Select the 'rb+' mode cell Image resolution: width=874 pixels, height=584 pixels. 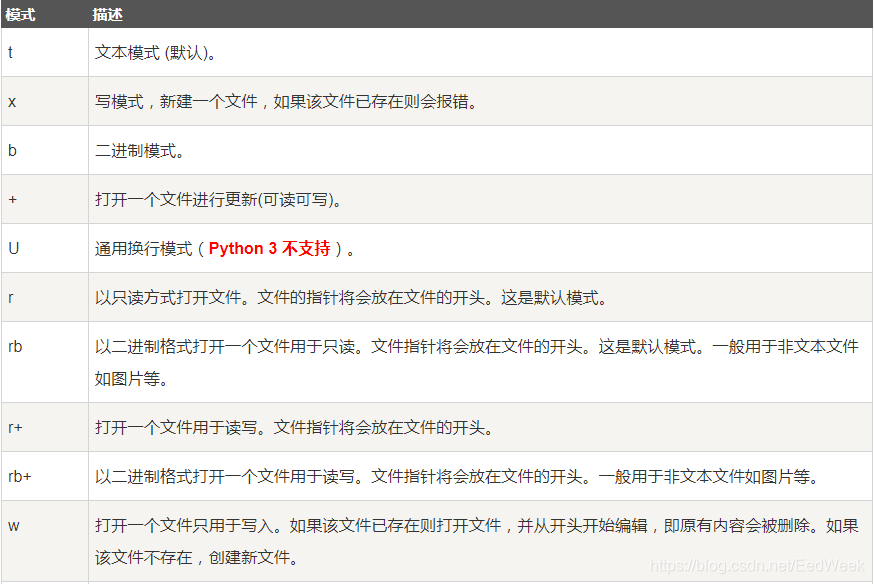click(x=45, y=476)
